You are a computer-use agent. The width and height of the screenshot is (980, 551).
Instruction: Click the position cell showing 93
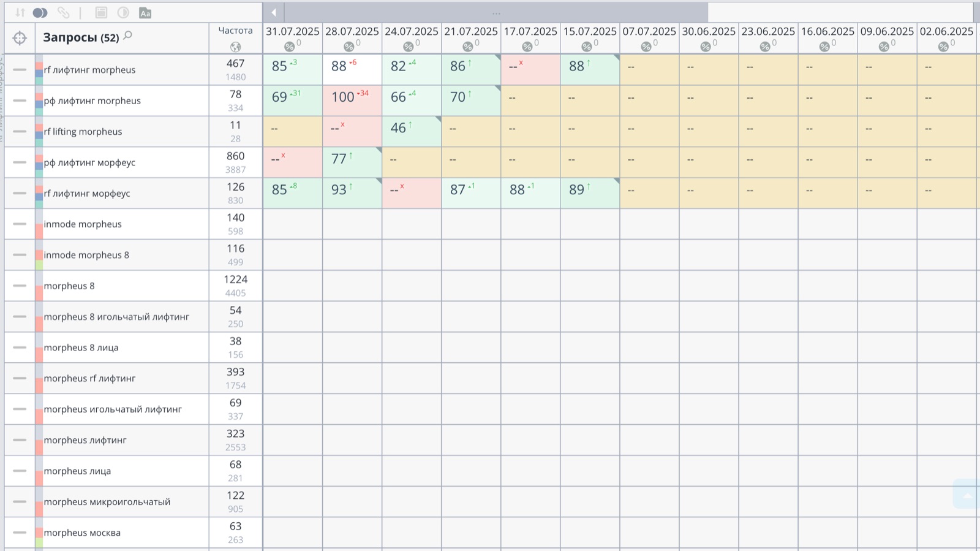(x=352, y=193)
